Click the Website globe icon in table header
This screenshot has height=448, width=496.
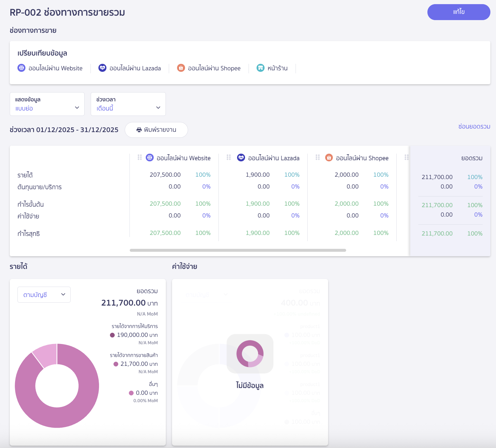[150, 158]
